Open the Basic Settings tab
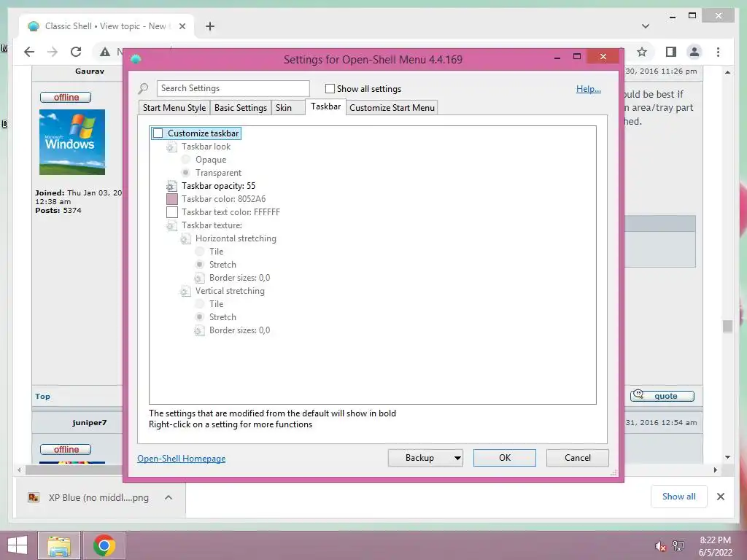The height and width of the screenshot is (560, 747). tap(241, 108)
